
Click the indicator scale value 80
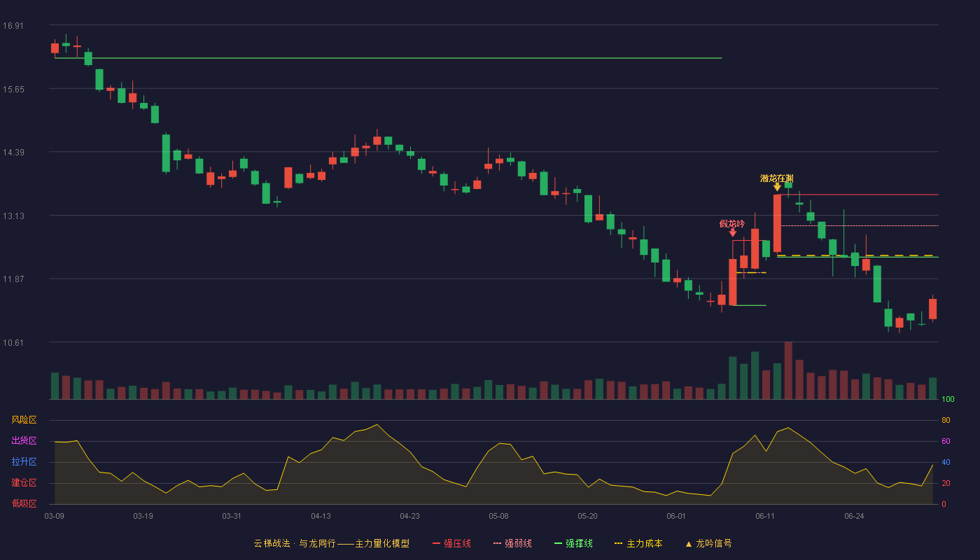click(946, 420)
